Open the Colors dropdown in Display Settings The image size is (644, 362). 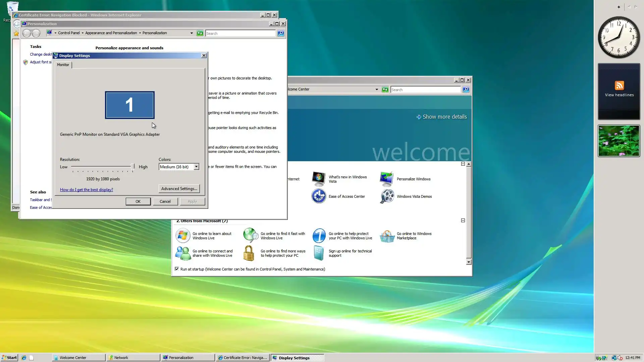pos(196,167)
